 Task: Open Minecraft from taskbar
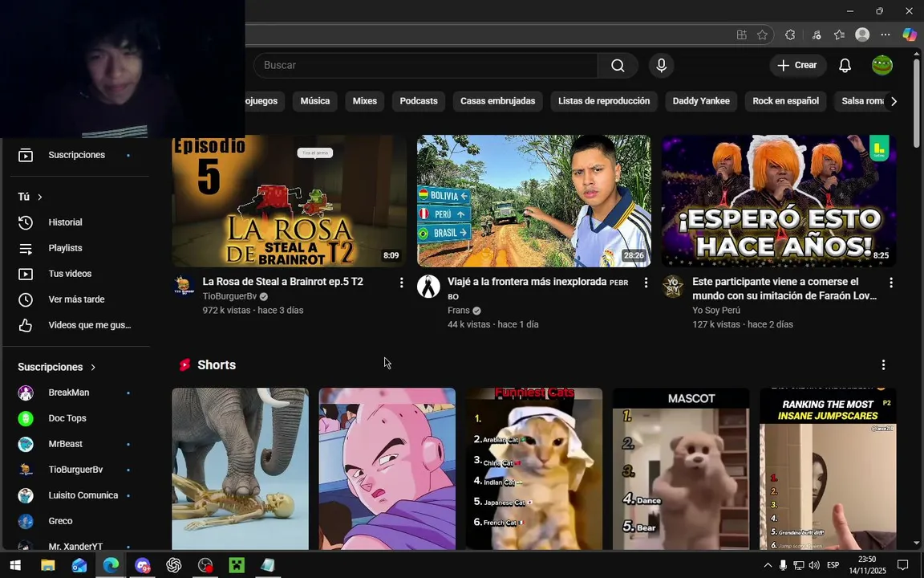pyautogui.click(x=237, y=565)
